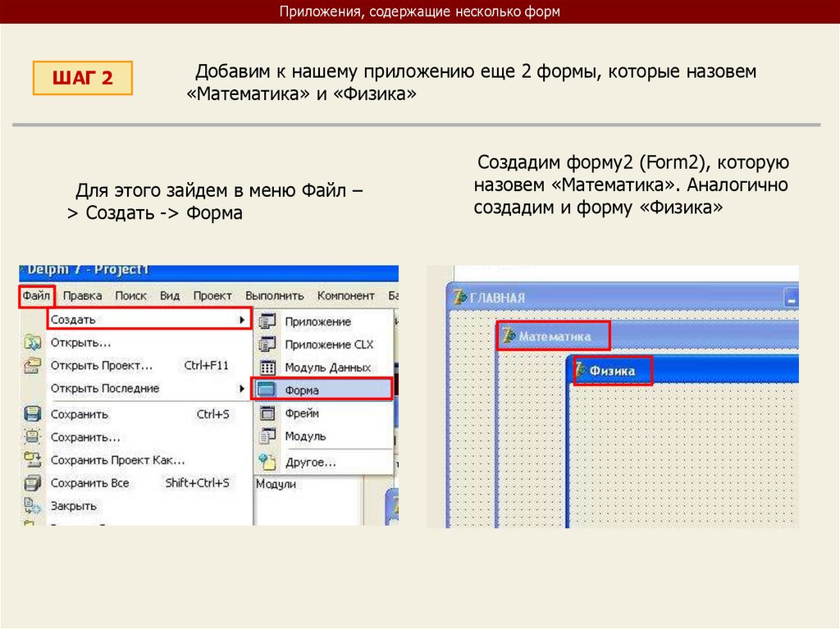This screenshot has width=840, height=629.
Task: Click the Физика form title bar
Action: [683, 370]
